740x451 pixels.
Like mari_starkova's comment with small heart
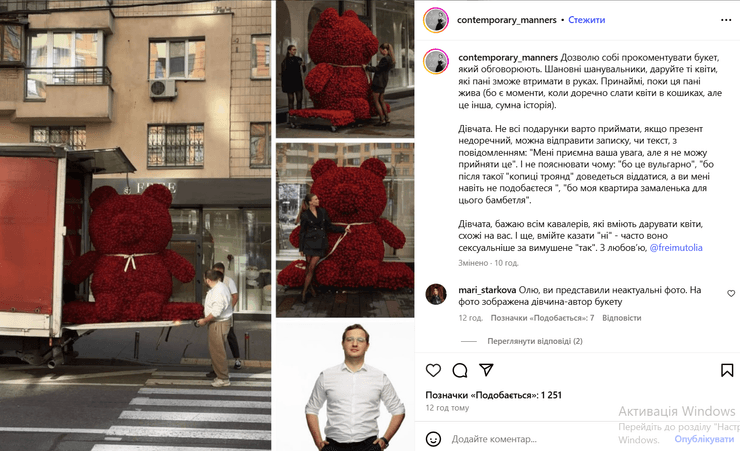point(731,293)
